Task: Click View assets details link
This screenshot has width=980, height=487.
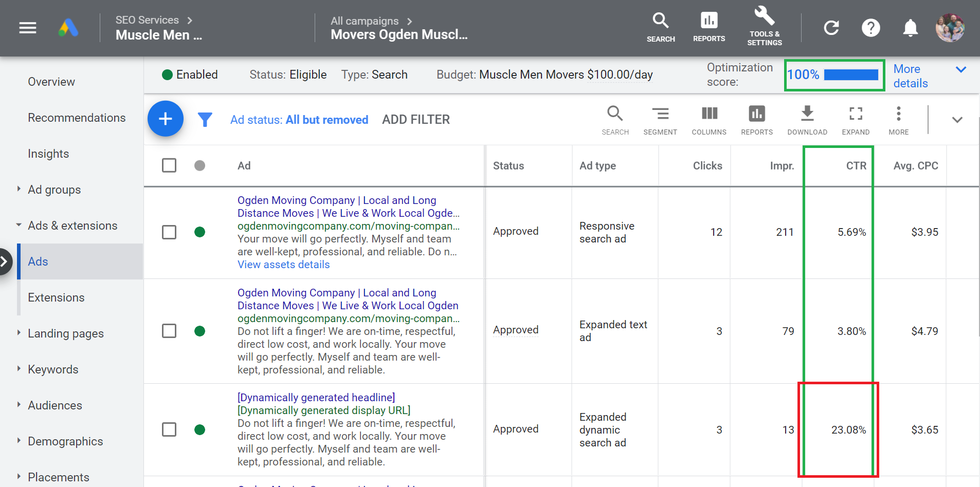Action: pos(283,265)
